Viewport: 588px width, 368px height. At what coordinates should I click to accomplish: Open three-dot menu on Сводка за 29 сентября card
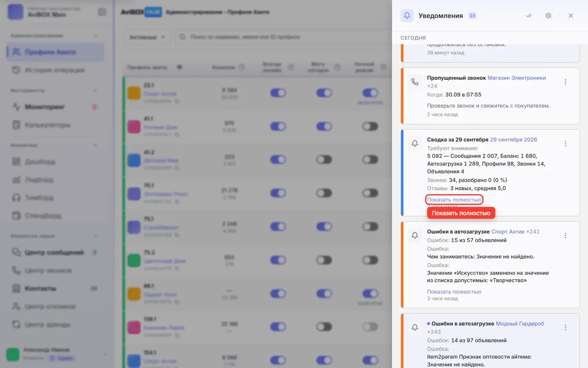[566, 144]
